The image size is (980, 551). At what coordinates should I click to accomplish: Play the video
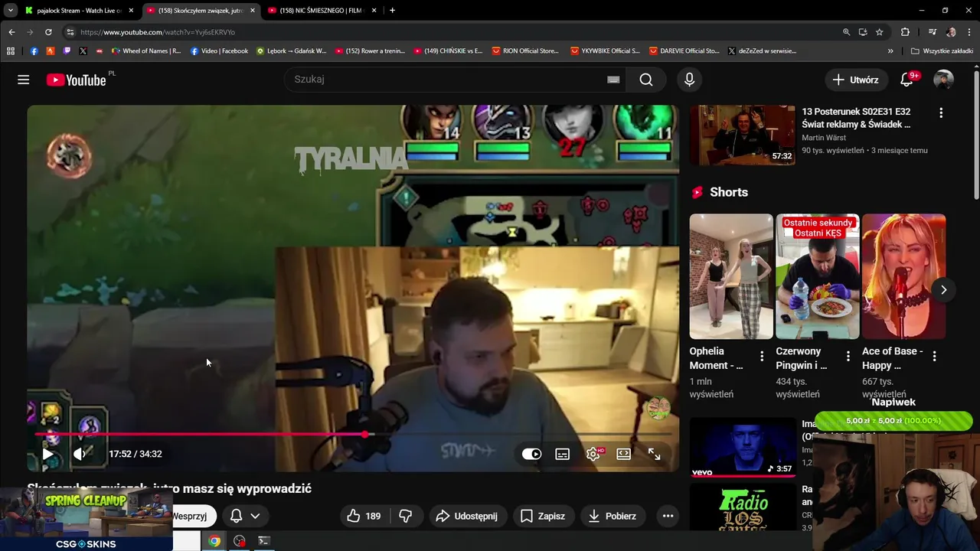coord(47,454)
